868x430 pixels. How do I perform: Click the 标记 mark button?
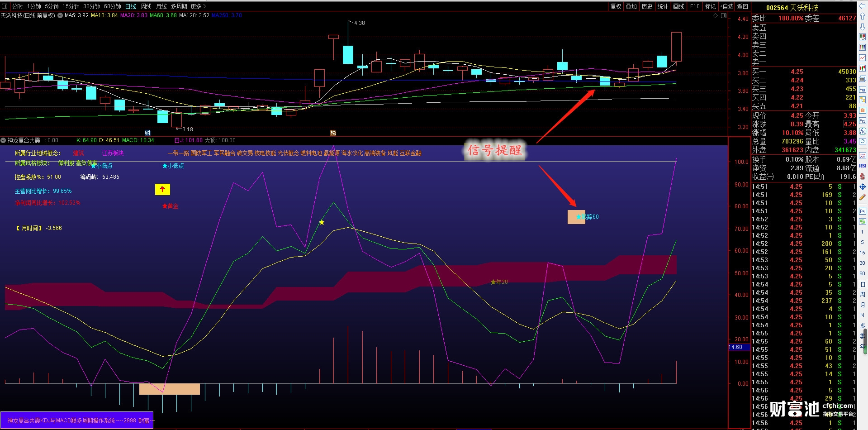tap(711, 6)
